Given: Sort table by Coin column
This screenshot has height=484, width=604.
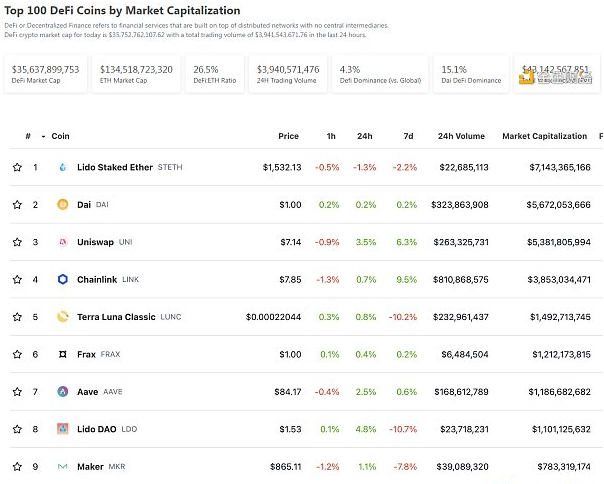Looking at the screenshot, I should 60,136.
